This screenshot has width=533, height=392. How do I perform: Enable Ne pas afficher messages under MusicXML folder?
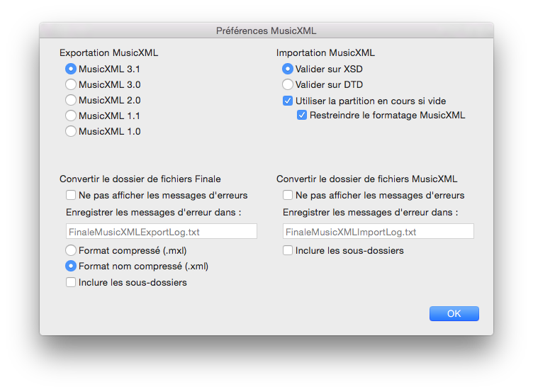tap(288, 196)
